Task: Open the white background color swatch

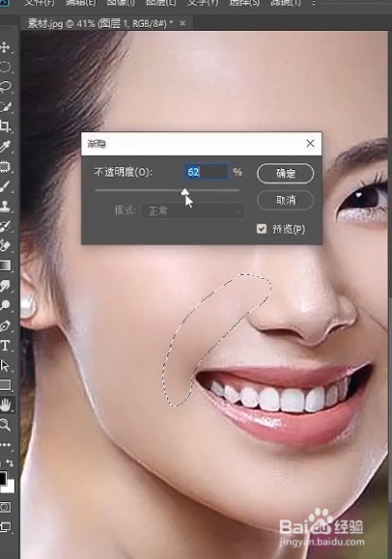Action: click(x=11, y=488)
